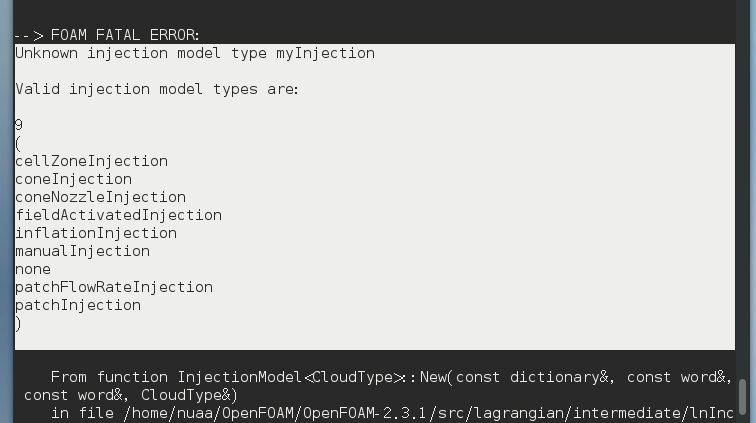Select the coneInjection entry
756x423 pixels.
coord(73,179)
